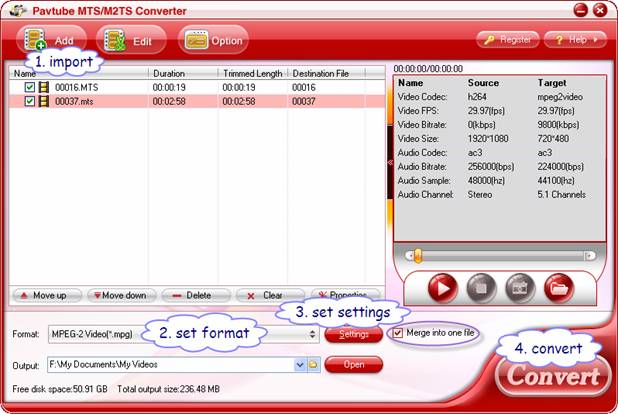Viewport: 618px width, 414px height.
Task: Click destination file cell 00016
Action: tap(303, 88)
